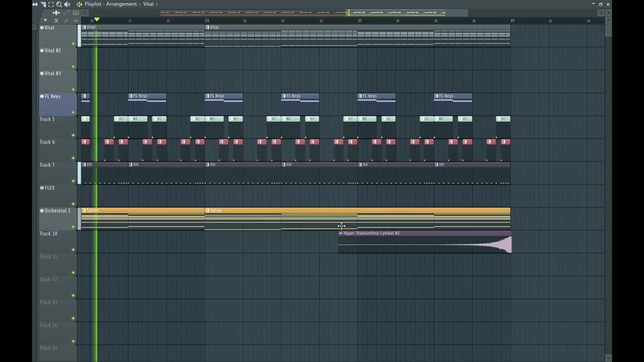Click the green playhead marker on ruler
This screenshot has width=644, height=362.
97,20
